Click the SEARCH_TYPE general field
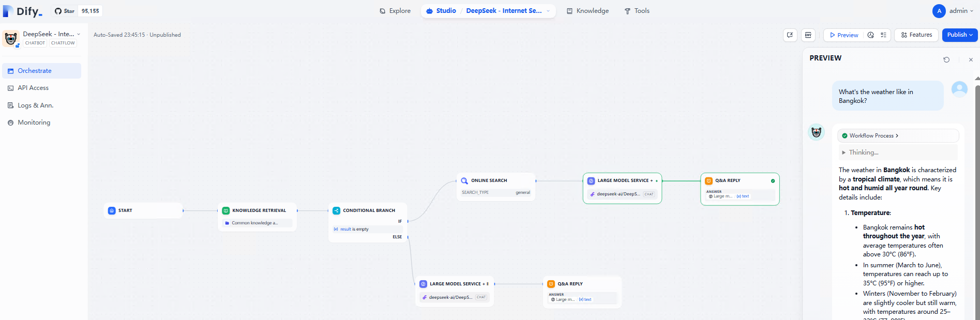Screen dimensions: 980x320 click(x=496, y=192)
